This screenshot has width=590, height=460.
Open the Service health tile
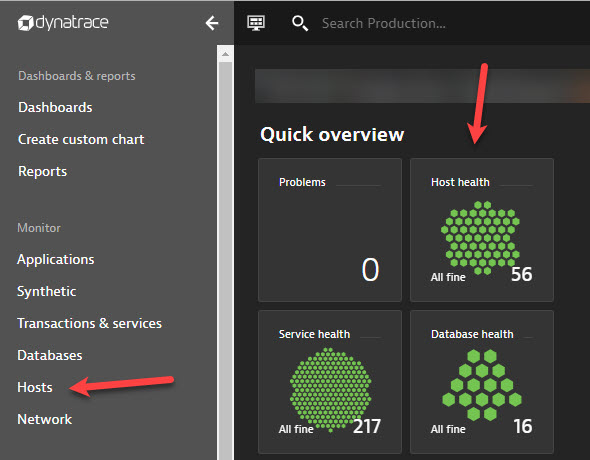point(330,382)
